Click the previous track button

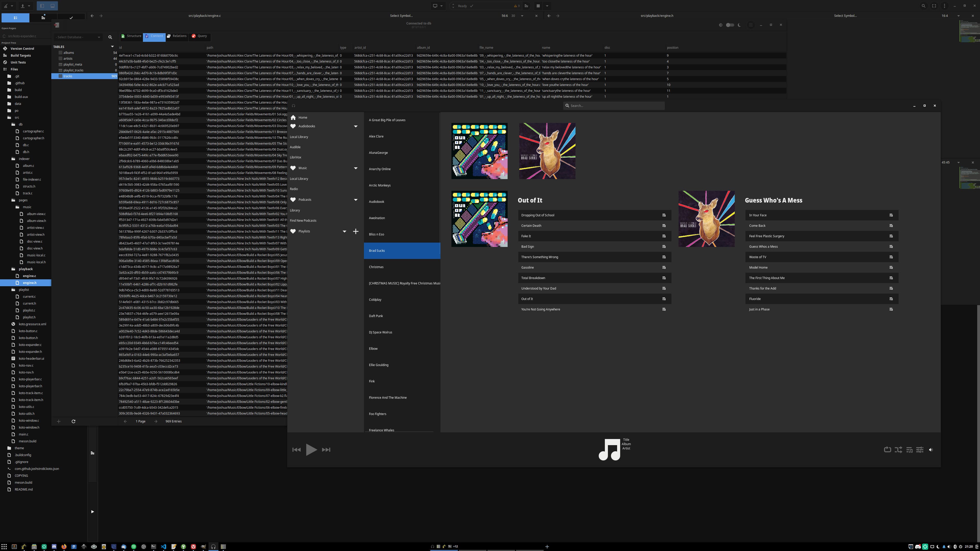(x=296, y=449)
